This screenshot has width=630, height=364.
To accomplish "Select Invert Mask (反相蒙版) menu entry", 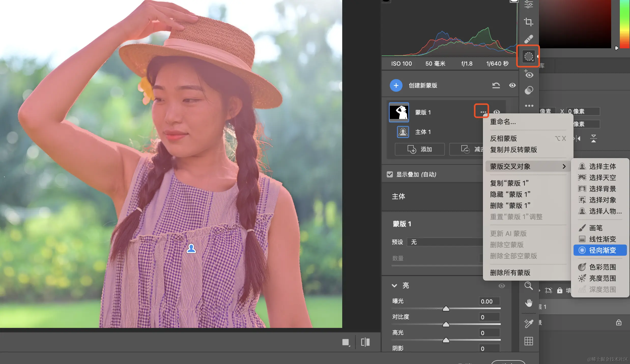I will click(x=503, y=139).
